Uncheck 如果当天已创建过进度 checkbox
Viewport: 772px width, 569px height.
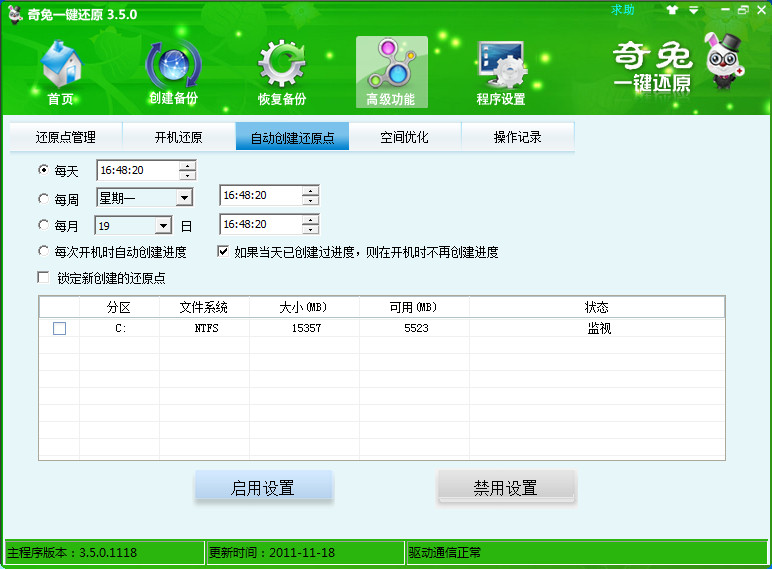point(223,252)
